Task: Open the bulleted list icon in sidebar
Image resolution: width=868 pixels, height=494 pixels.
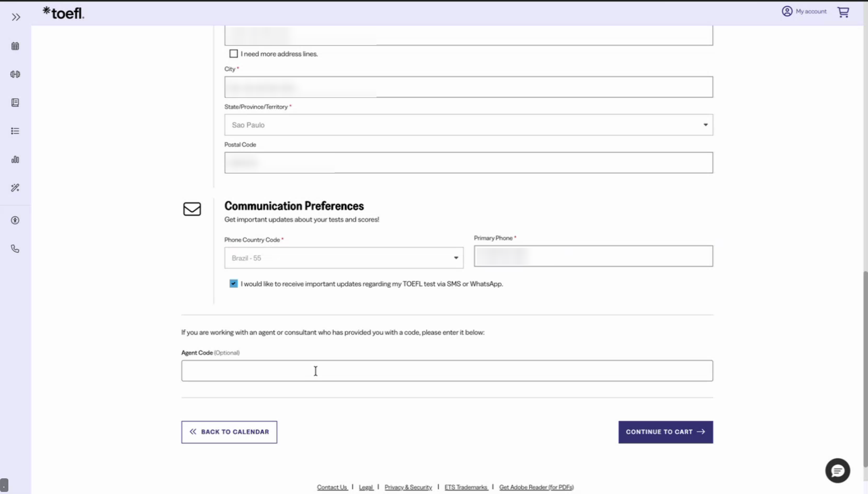Action: 15,131
